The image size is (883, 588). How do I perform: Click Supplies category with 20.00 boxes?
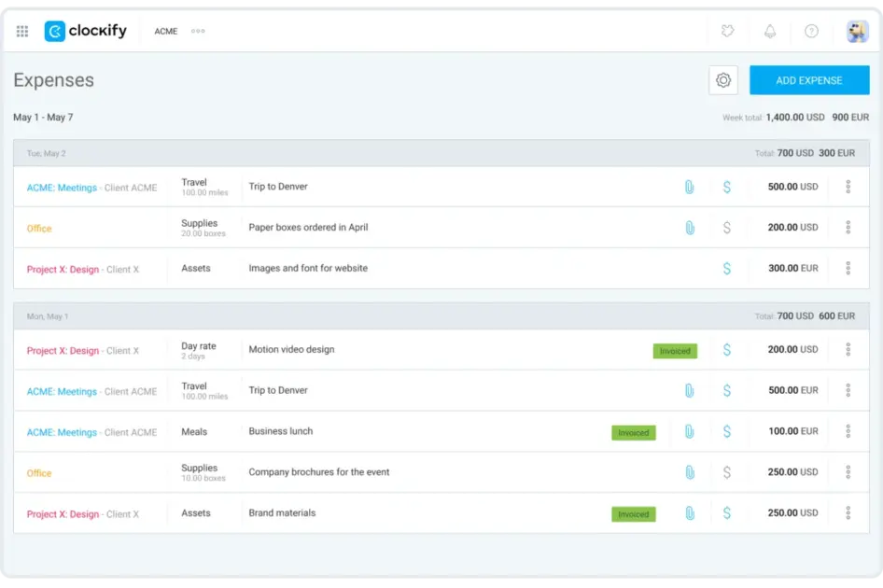tap(203, 228)
